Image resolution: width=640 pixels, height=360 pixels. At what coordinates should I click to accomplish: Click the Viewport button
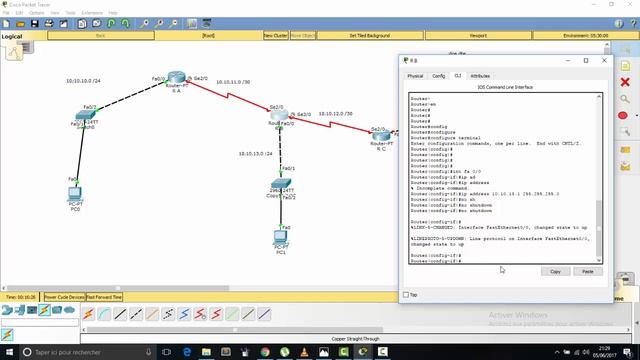pyautogui.click(x=478, y=36)
